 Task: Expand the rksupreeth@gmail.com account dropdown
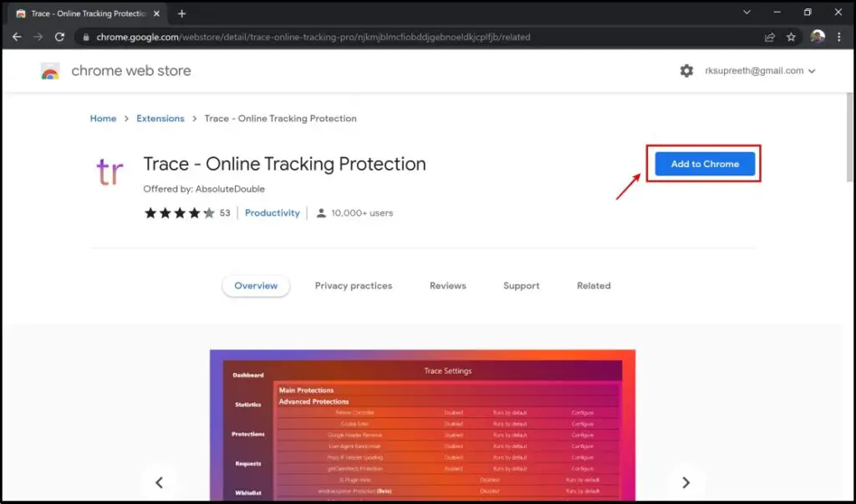tap(760, 71)
